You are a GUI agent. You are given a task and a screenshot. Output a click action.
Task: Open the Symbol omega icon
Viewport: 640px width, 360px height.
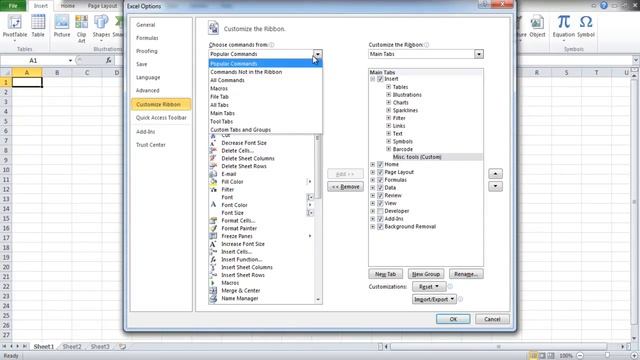click(x=586, y=22)
